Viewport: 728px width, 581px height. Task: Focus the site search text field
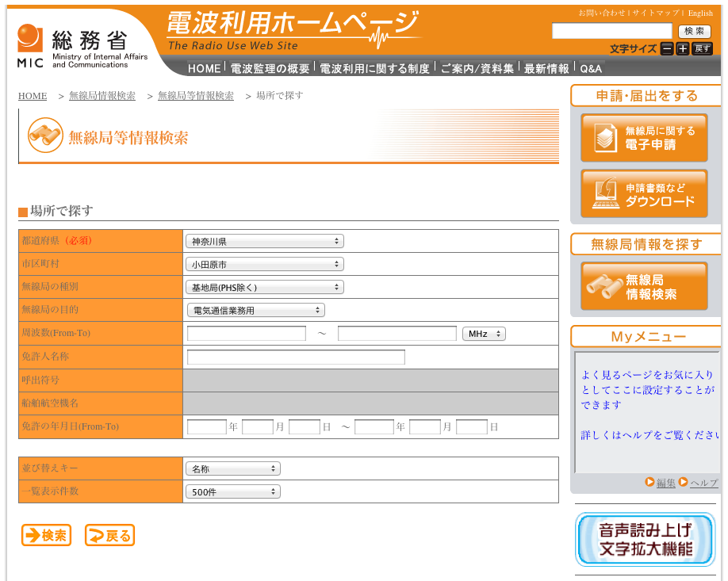tap(612, 31)
